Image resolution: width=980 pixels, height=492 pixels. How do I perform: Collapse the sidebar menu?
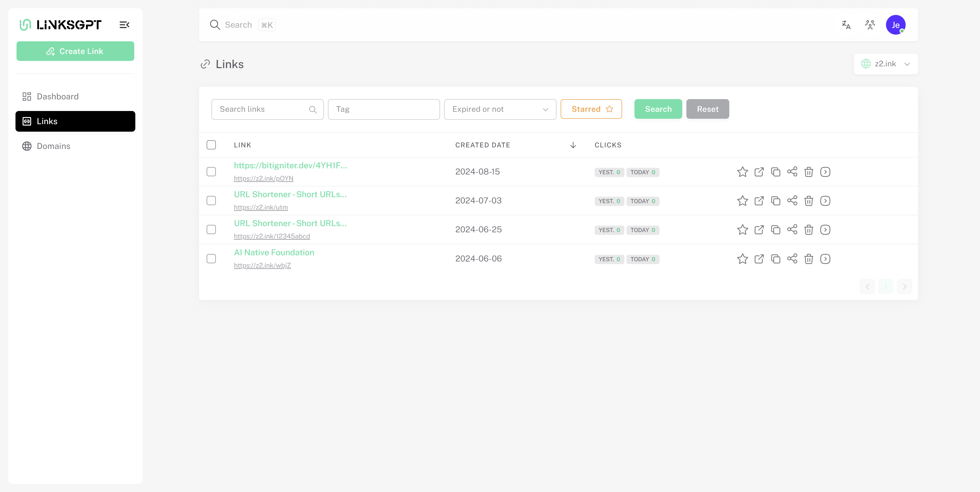[x=124, y=25]
